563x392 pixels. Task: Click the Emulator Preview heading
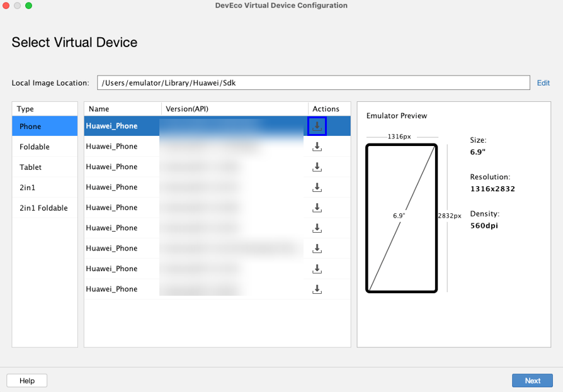(x=397, y=116)
